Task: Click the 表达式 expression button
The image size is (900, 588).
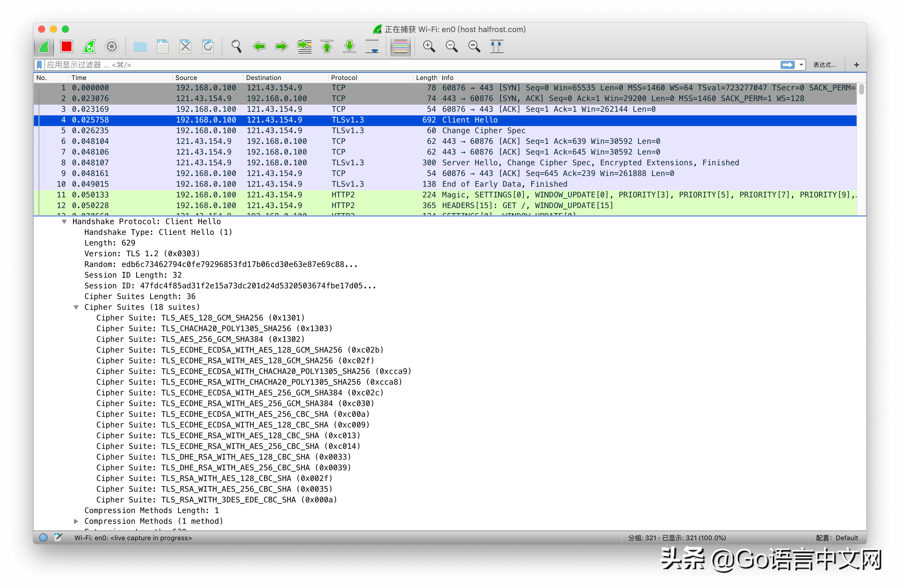Action: (x=825, y=65)
